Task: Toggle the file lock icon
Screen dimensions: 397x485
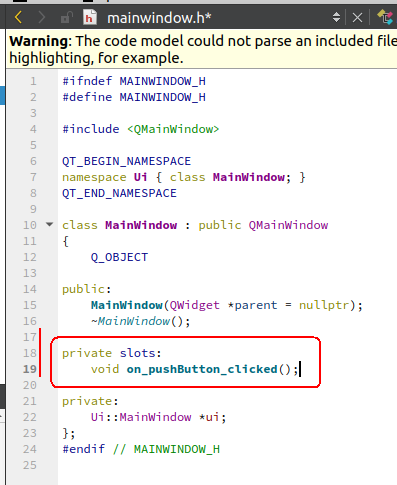Action: coord(67,17)
